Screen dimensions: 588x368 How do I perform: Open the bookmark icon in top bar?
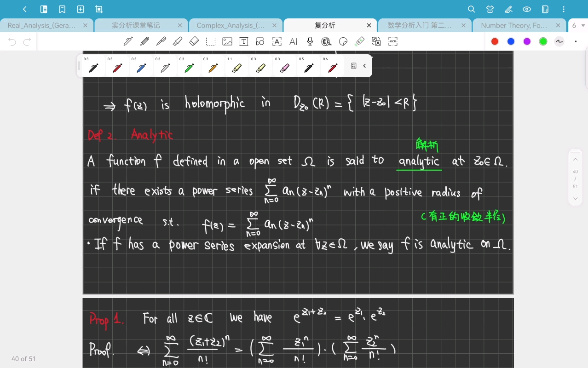click(x=62, y=9)
